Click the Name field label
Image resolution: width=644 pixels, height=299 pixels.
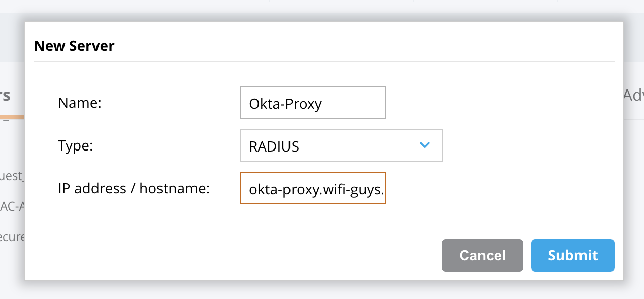coord(79,103)
